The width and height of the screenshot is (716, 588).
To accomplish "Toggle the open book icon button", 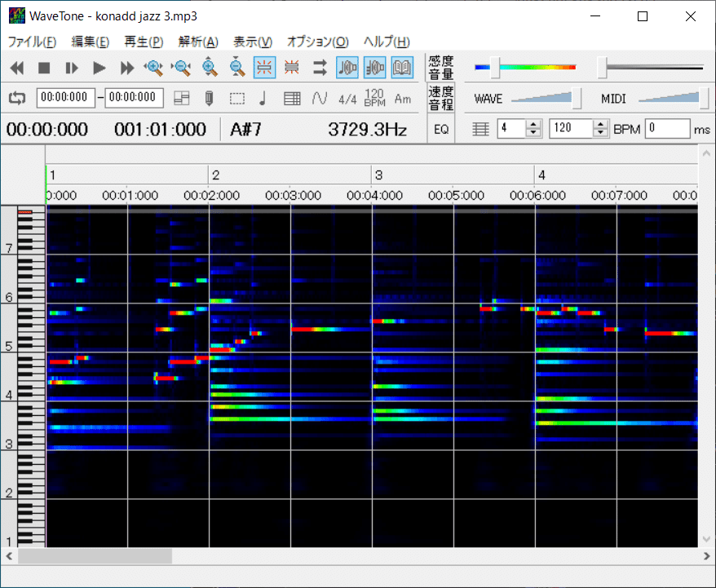I will coord(402,69).
